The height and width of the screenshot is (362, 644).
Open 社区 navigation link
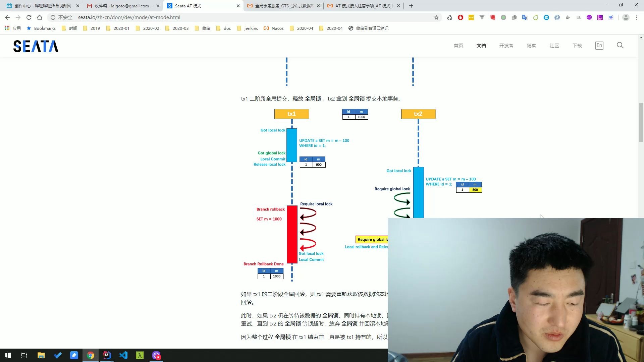(554, 46)
